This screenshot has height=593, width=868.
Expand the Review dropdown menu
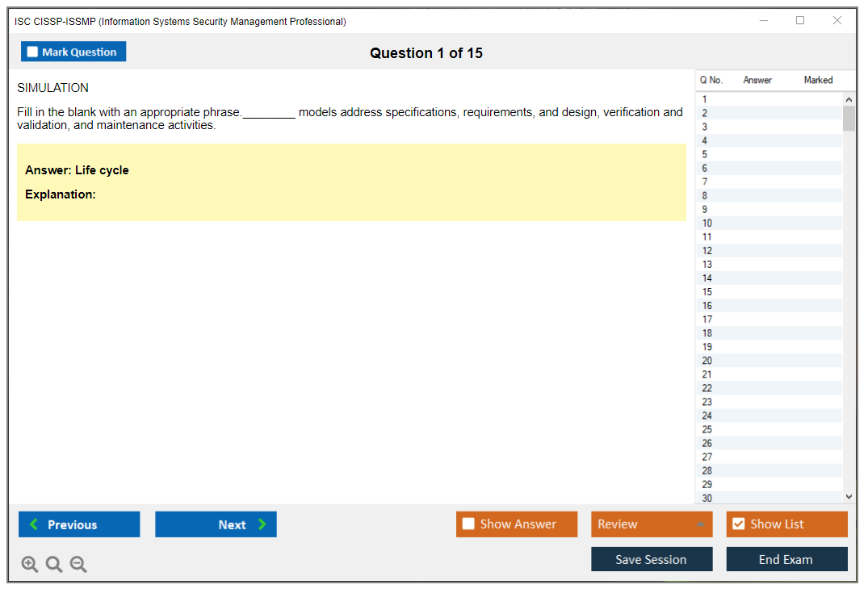click(x=700, y=524)
